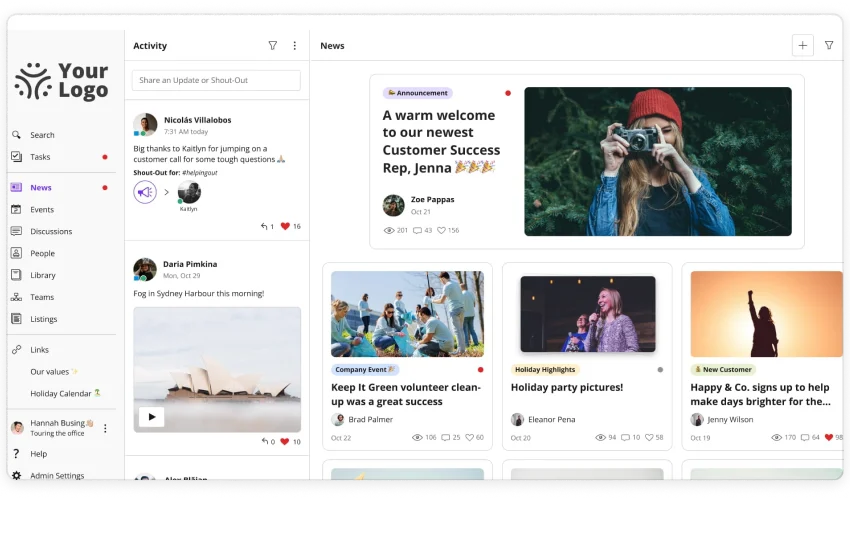Toggle the heart on Daria Pimkina's post

click(x=285, y=441)
